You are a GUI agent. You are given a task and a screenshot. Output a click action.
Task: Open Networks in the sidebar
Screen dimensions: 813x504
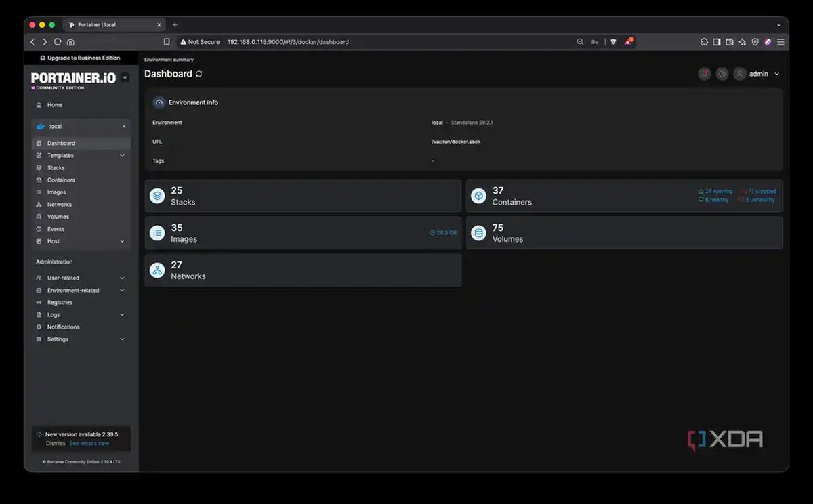click(x=81, y=205)
